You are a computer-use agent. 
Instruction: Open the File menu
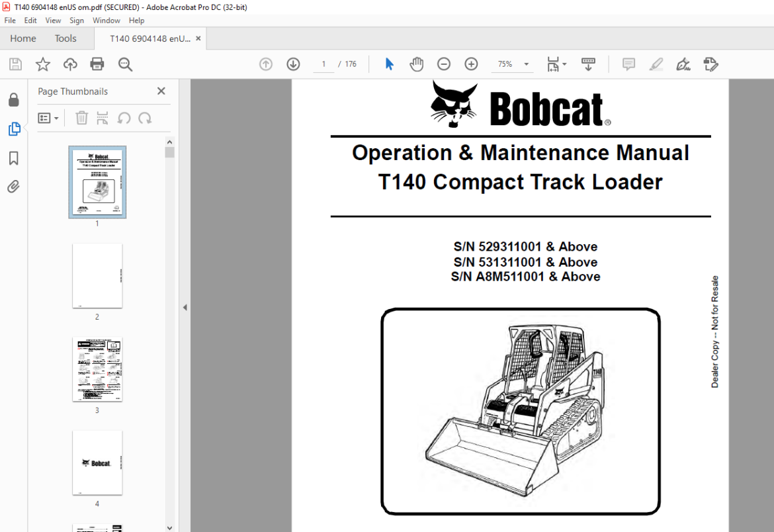click(10, 21)
